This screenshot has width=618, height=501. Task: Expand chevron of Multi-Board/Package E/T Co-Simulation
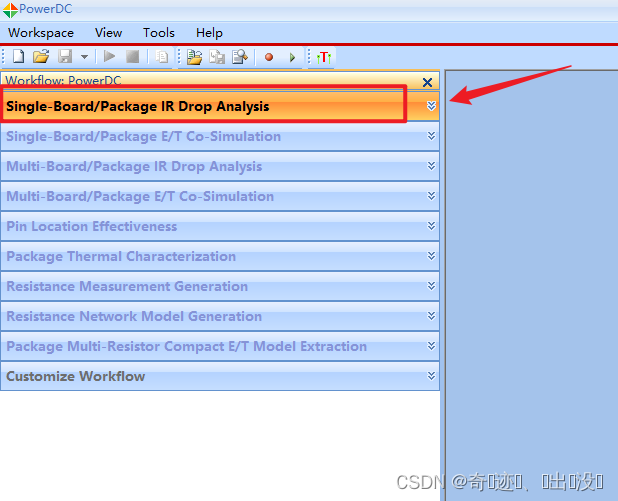pos(431,196)
